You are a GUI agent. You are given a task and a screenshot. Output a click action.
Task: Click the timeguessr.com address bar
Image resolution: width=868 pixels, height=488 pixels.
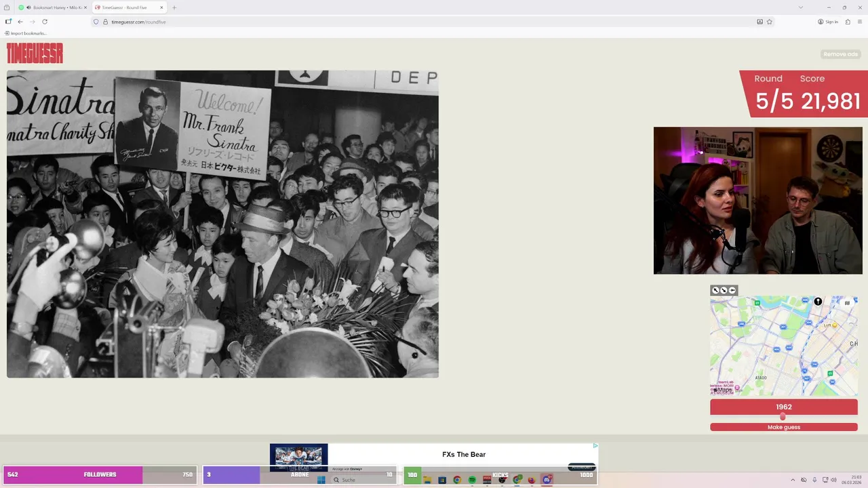click(x=431, y=22)
